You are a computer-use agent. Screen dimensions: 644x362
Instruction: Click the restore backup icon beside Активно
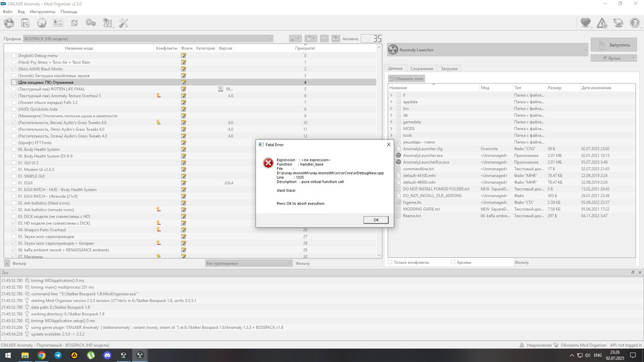[x=324, y=39]
